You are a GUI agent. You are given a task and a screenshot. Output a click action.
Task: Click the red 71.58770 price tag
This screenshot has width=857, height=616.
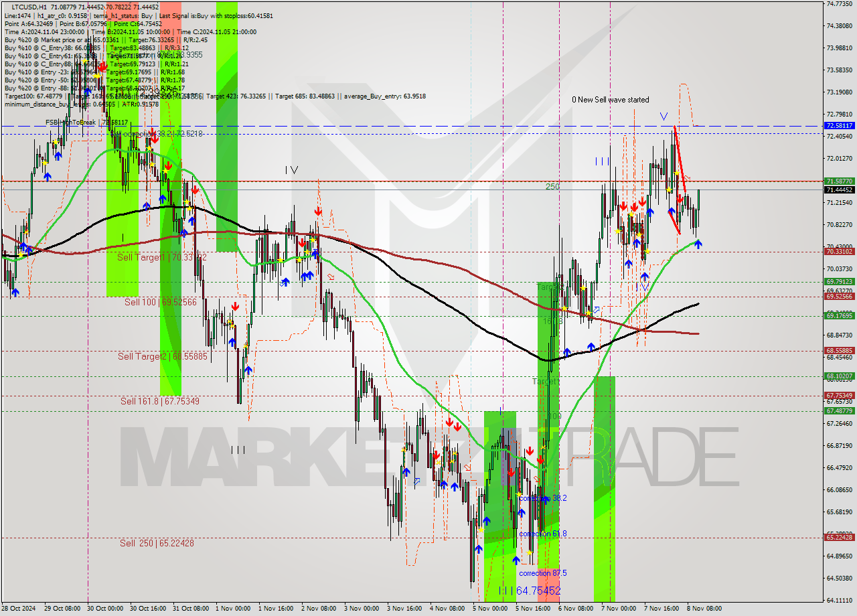(x=840, y=181)
